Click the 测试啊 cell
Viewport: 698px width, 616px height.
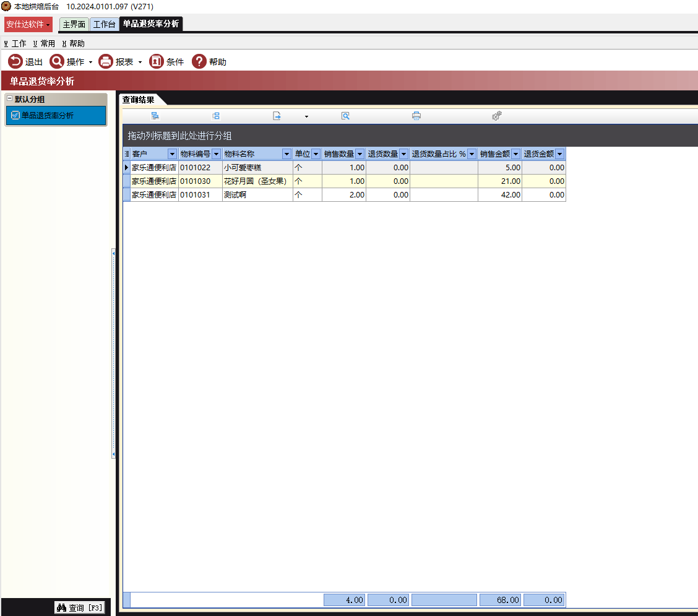coord(257,194)
